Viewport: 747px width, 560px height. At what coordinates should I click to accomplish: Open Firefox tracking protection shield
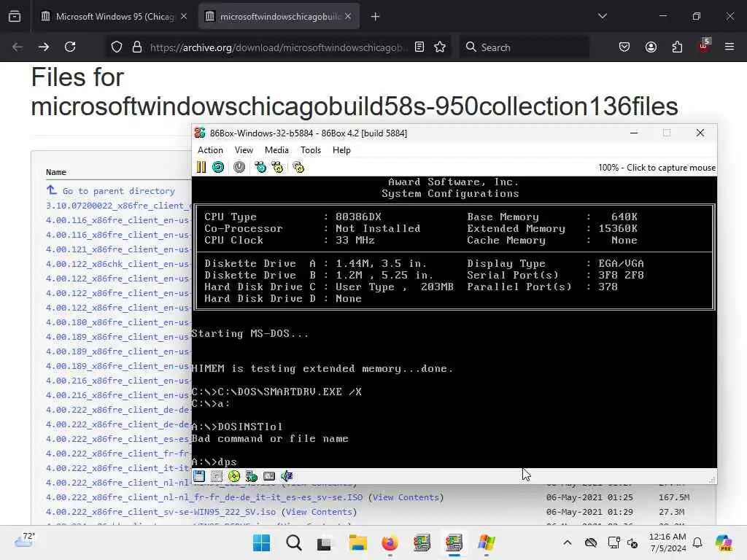[117, 47]
